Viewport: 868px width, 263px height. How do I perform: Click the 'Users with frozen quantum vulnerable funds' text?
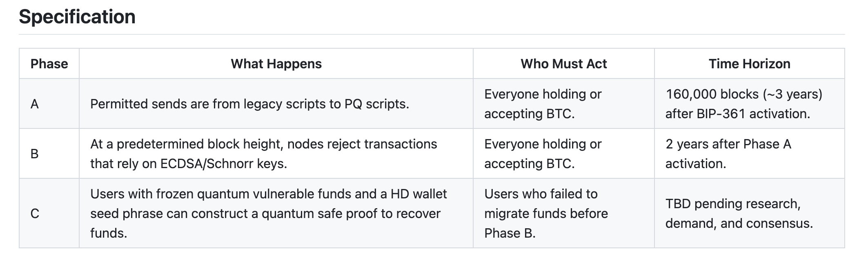click(268, 194)
